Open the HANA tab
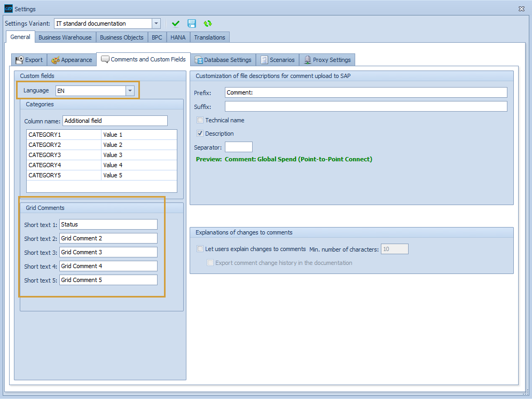The height and width of the screenshot is (399, 532). tap(177, 37)
